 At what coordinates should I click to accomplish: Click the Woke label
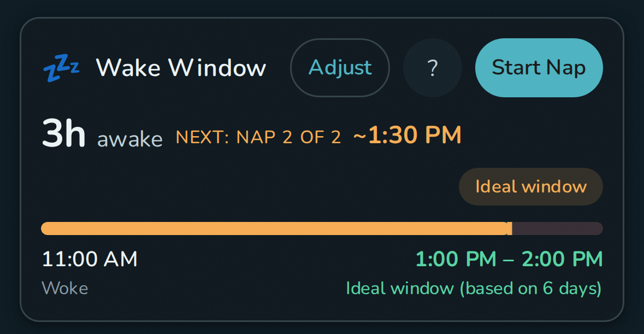(x=64, y=288)
